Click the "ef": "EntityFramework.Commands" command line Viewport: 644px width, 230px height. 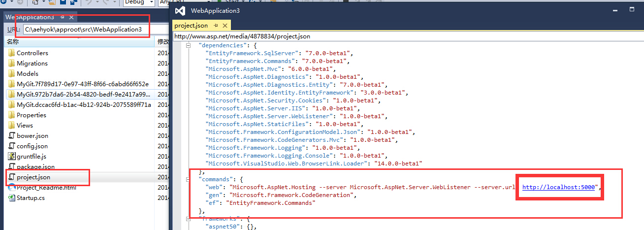260,203
